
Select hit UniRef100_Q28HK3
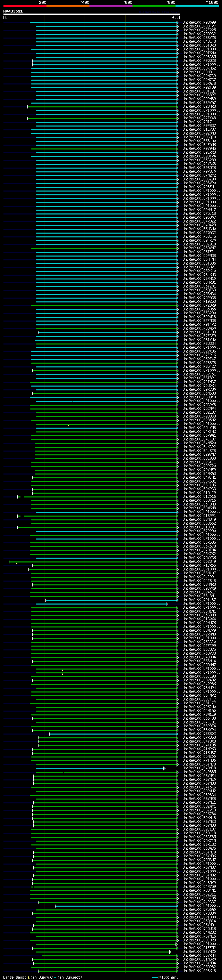pyautogui.click(x=199, y=106)
